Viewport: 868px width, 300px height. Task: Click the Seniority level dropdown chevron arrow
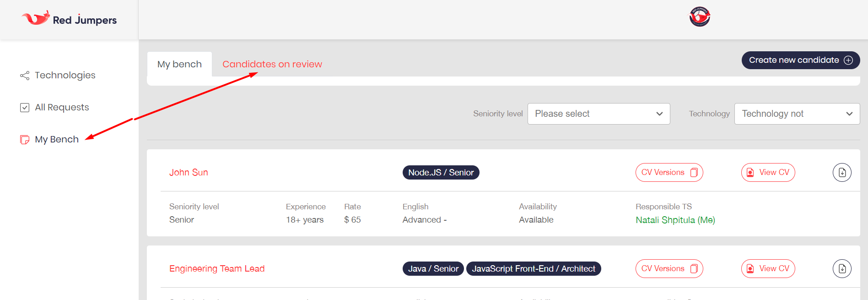(659, 114)
